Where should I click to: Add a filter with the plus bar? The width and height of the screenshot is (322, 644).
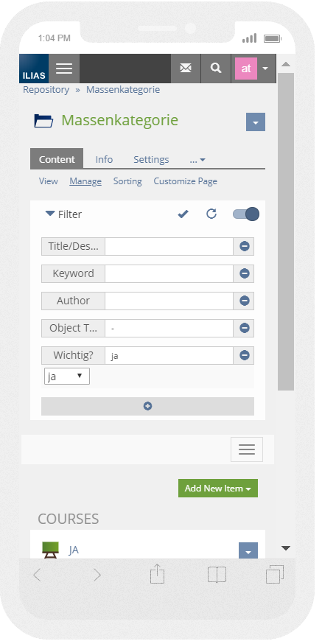click(x=147, y=406)
